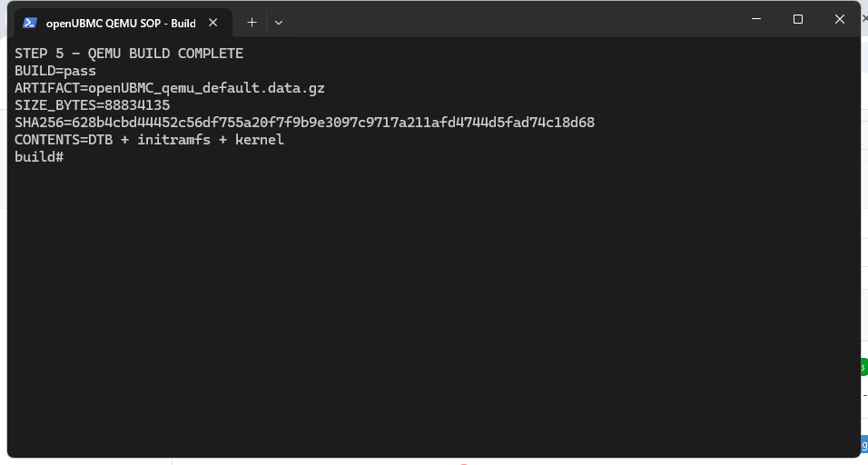Click the green circle icon at right edge
Screen dimensions: 868x465
(x=863, y=367)
